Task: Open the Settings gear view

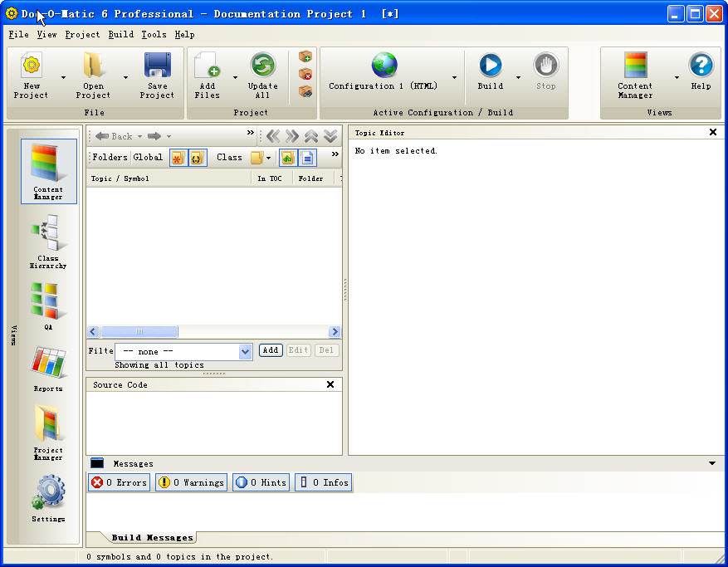Action: click(48, 498)
